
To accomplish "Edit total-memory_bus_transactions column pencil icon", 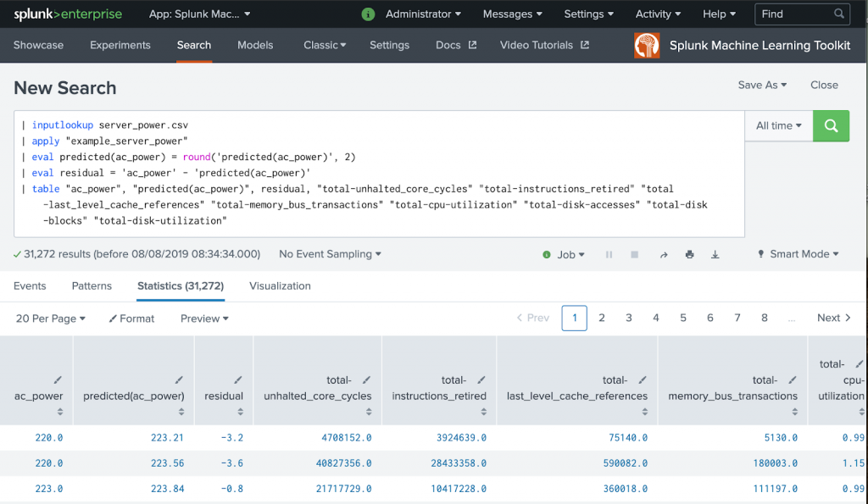I will [x=793, y=380].
